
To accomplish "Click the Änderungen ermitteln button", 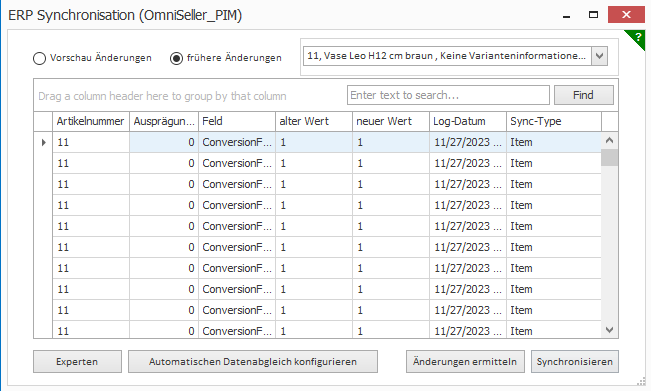I will tap(465, 362).
